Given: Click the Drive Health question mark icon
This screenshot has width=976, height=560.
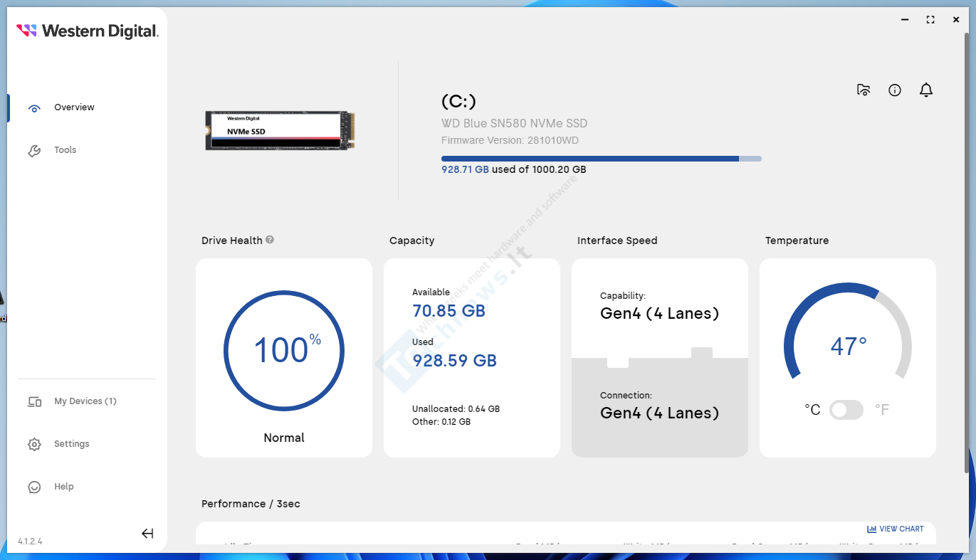Looking at the screenshot, I should [x=270, y=240].
